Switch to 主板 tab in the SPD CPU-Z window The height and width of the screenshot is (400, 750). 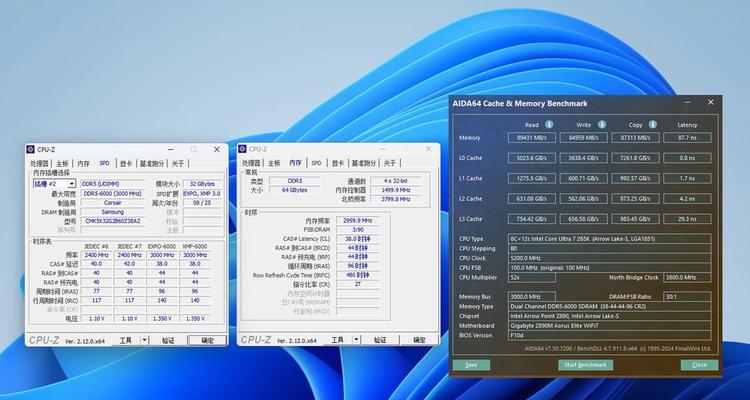coord(62,164)
